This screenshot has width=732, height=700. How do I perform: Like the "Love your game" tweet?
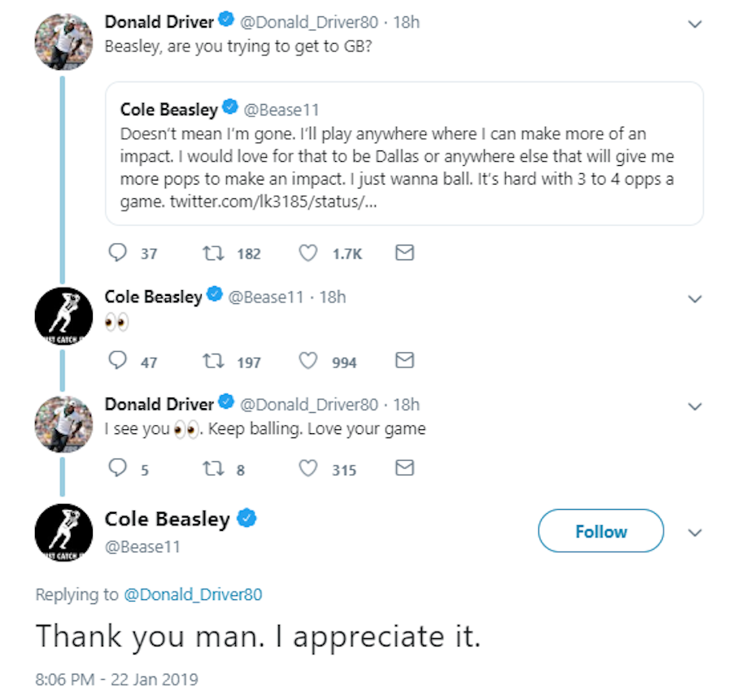pyautogui.click(x=308, y=468)
